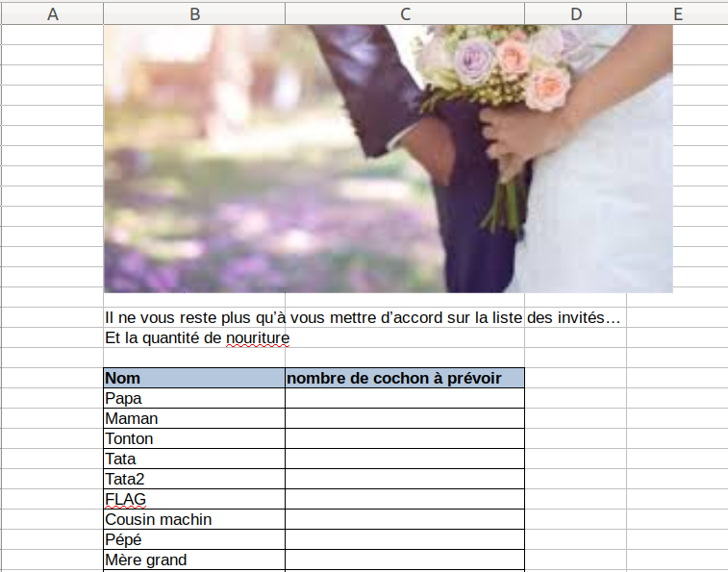The height and width of the screenshot is (572, 728).
Task: Click the Pépé cell
Action: pos(194,539)
